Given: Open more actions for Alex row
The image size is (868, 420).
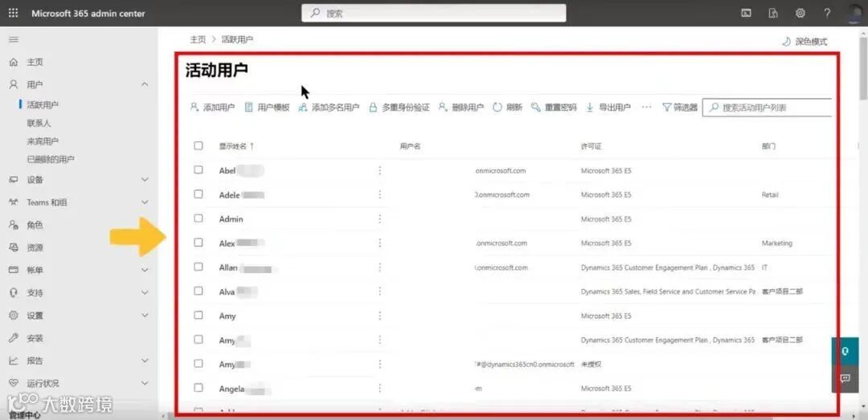Looking at the screenshot, I should [x=379, y=243].
